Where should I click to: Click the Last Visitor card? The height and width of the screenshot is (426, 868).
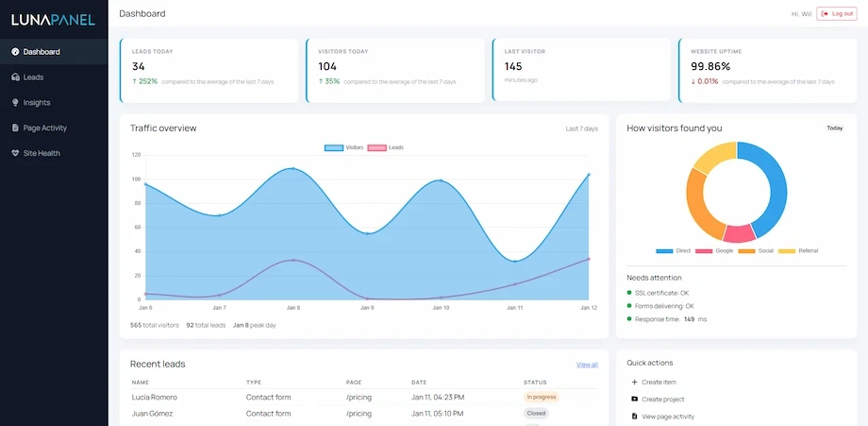581,70
